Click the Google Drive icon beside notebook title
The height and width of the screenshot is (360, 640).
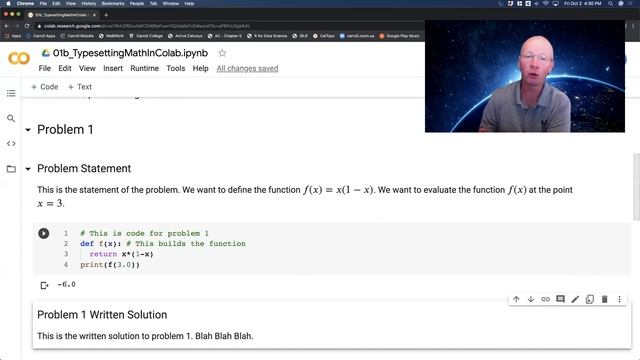(46, 53)
